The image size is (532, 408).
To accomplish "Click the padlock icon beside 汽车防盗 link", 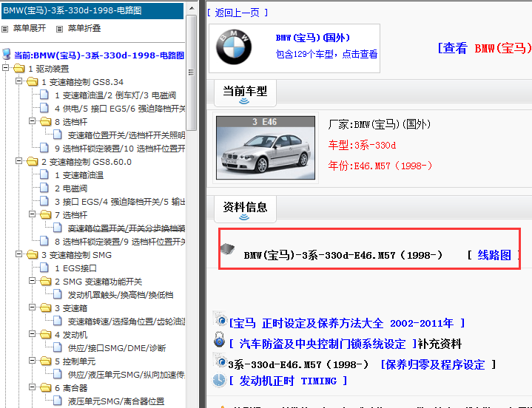I will [220, 343].
